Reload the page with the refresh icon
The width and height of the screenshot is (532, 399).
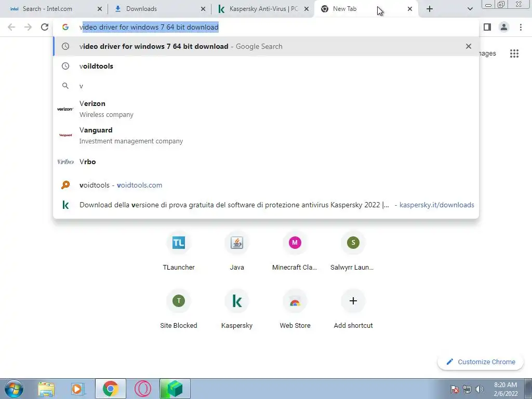point(45,27)
